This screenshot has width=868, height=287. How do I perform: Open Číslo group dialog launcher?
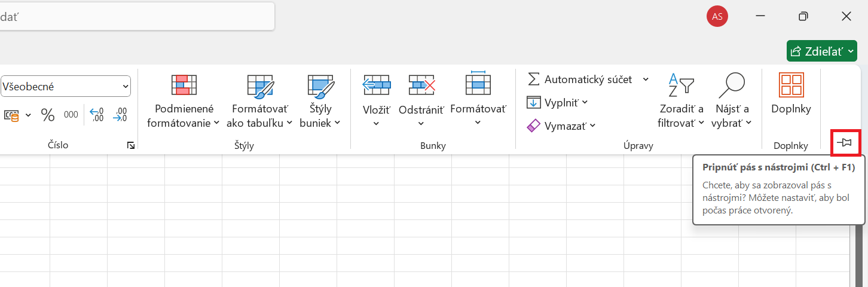[131, 145]
